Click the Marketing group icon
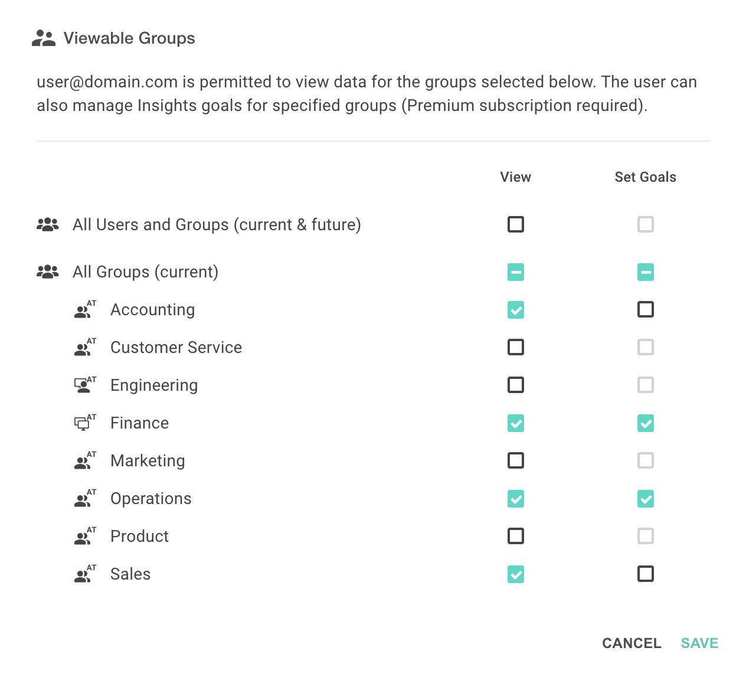Screen dimensions: 746x700 point(85,460)
